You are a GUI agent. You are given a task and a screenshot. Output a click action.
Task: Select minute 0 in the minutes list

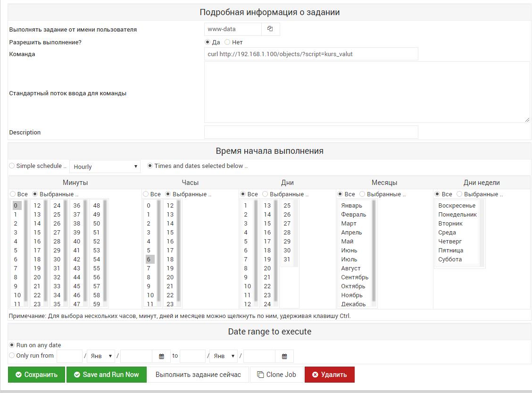coord(17,205)
